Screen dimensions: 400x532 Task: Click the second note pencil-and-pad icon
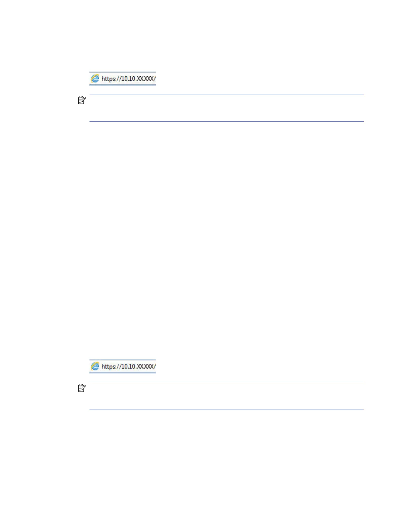82,388
